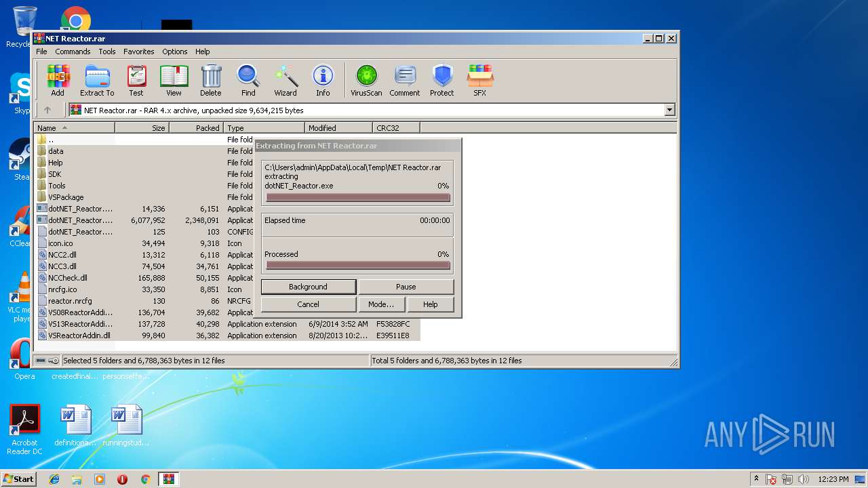Viewport: 868px width, 488px height.
Task: Select the parent directory '..' entry
Action: [x=51, y=140]
